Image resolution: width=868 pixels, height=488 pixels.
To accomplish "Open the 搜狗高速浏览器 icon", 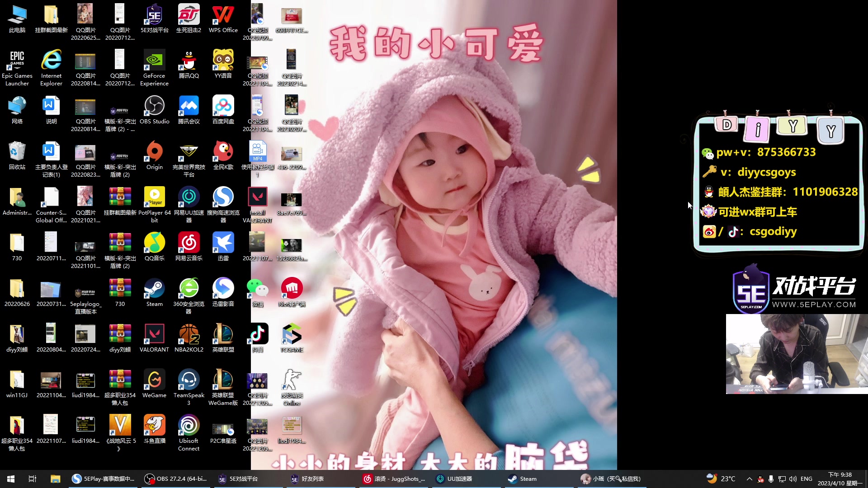I will [223, 205].
